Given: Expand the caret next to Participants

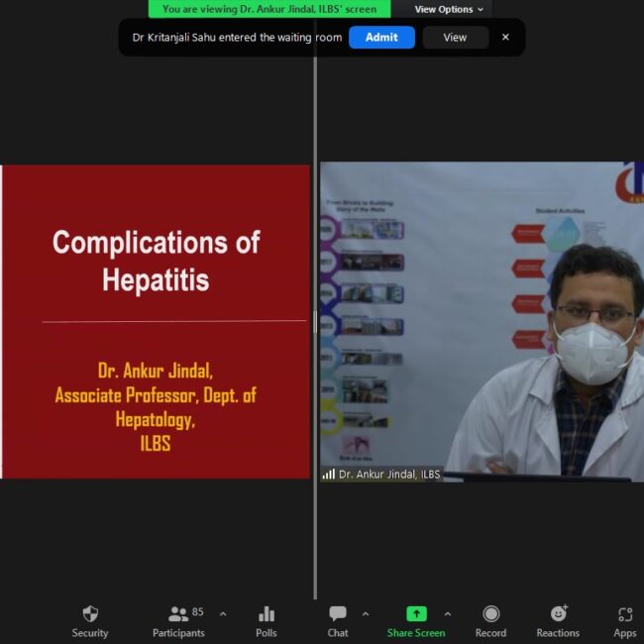Looking at the screenshot, I should click(x=222, y=613).
